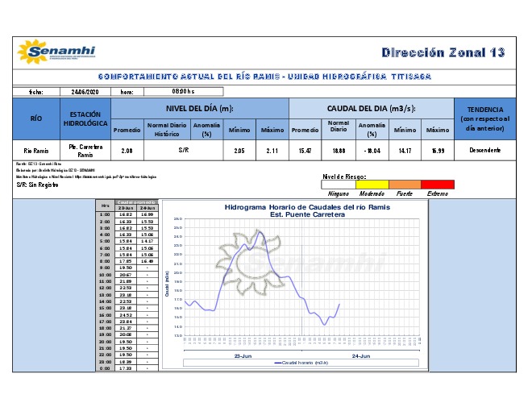Select the red Extremo risk swatch
532x411 pixels.
tap(438, 185)
